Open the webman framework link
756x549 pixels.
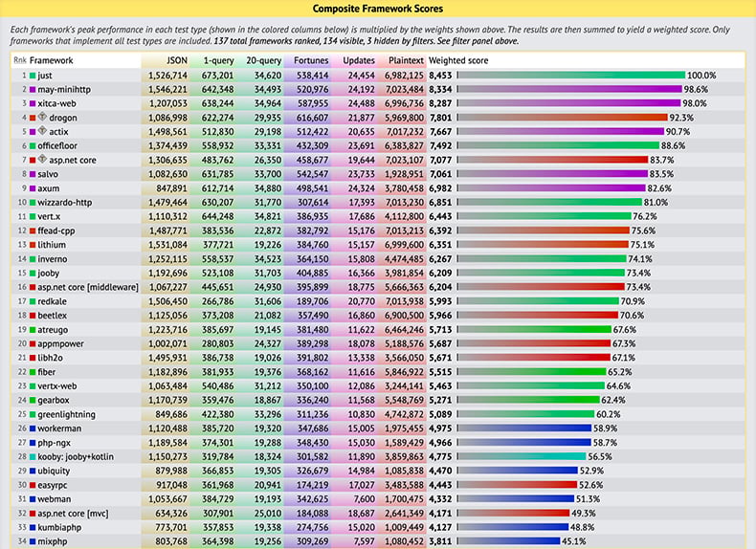click(54, 499)
